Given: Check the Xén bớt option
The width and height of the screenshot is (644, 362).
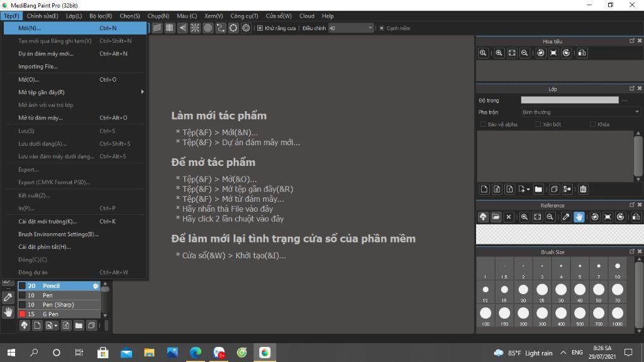Looking at the screenshot, I should click(x=538, y=124).
